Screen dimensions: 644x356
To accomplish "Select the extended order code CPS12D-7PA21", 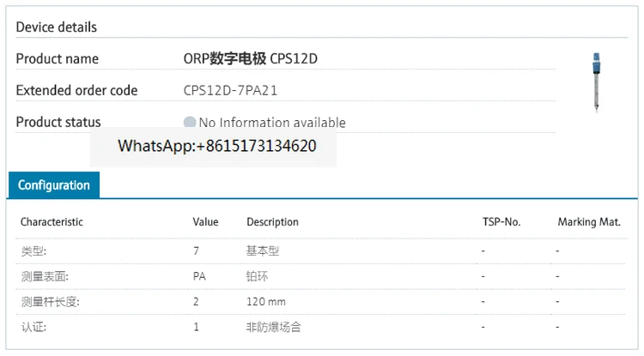I will tap(230, 90).
